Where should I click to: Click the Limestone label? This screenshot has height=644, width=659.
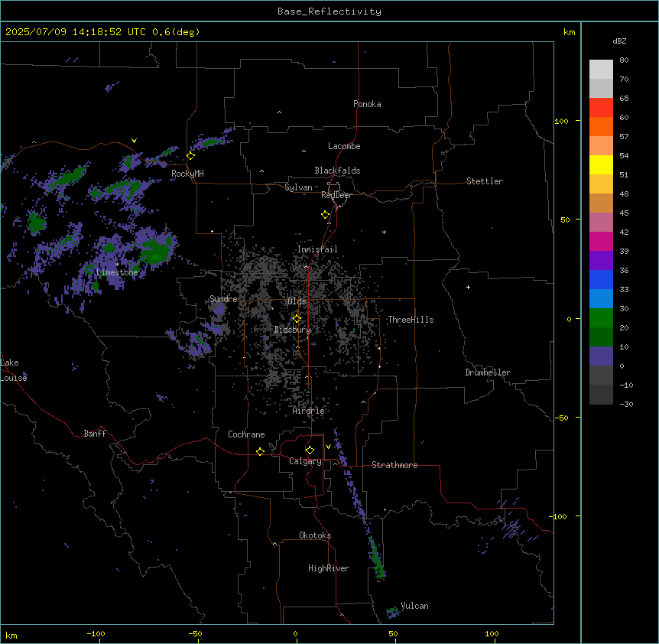(x=117, y=272)
